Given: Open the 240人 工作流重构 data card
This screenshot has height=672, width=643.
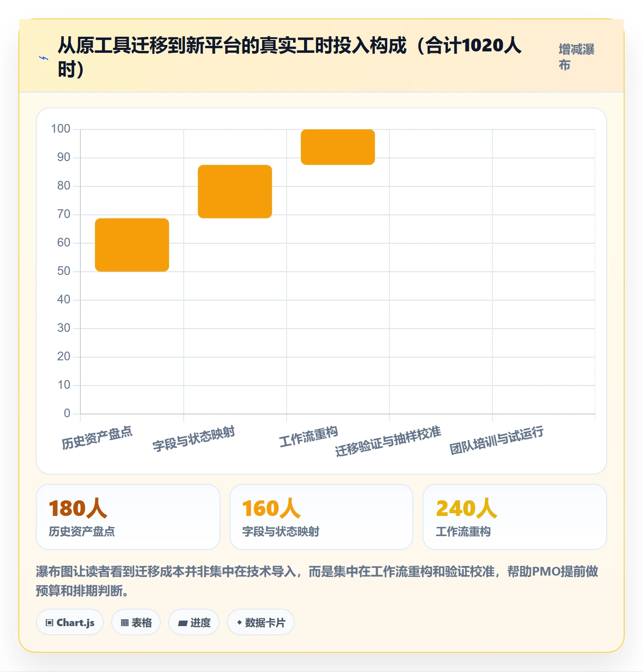Looking at the screenshot, I should [515, 517].
